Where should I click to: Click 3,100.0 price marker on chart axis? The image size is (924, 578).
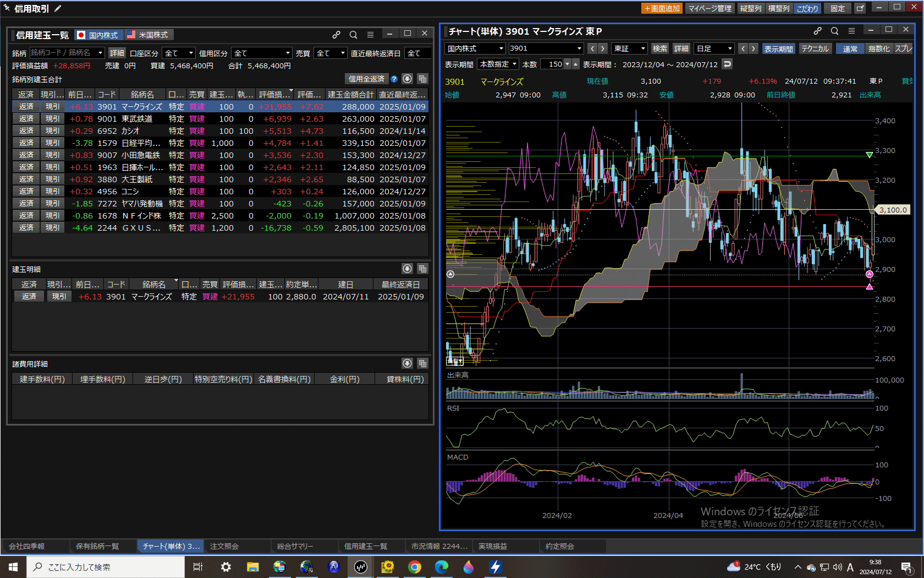pos(892,210)
